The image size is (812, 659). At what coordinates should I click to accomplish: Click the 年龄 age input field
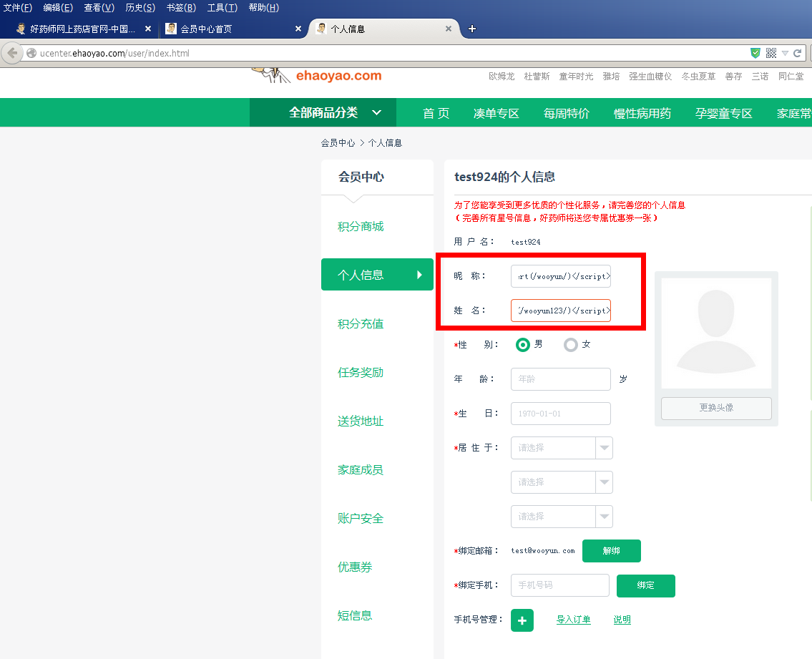pos(561,379)
